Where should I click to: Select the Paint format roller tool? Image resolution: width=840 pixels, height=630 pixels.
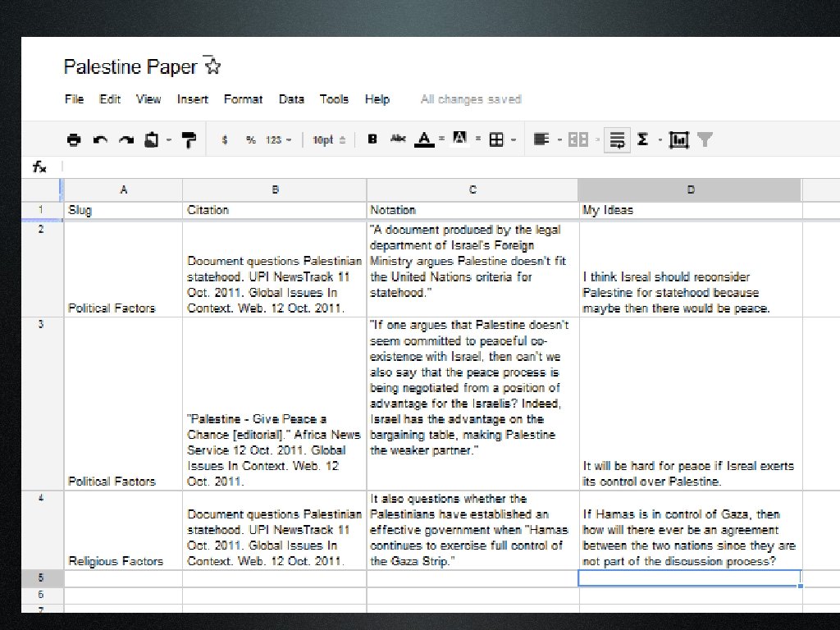tap(189, 140)
